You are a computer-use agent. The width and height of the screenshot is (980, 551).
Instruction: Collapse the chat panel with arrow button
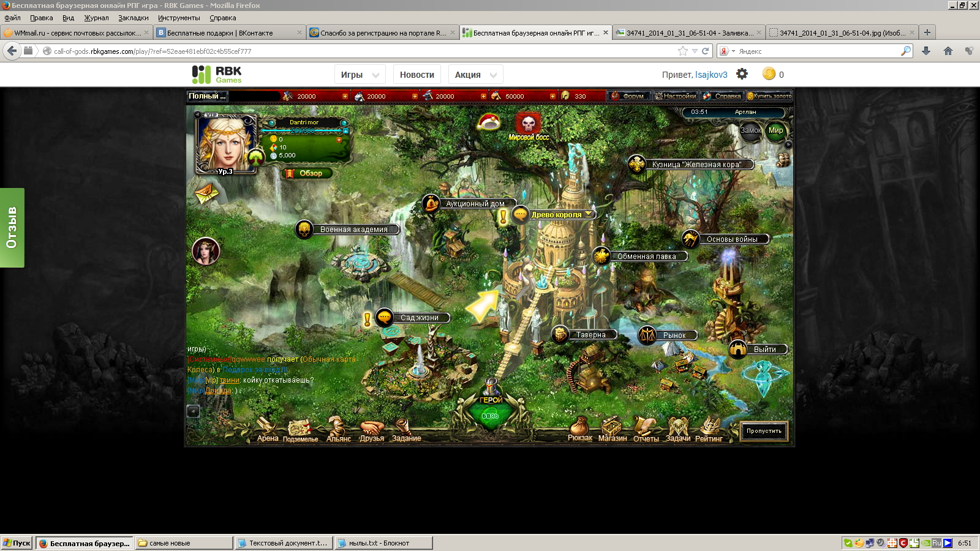pos(193,411)
